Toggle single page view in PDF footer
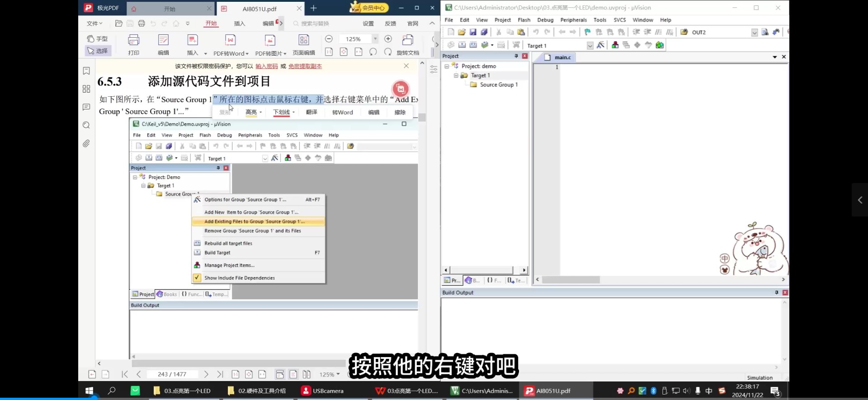 click(x=293, y=374)
